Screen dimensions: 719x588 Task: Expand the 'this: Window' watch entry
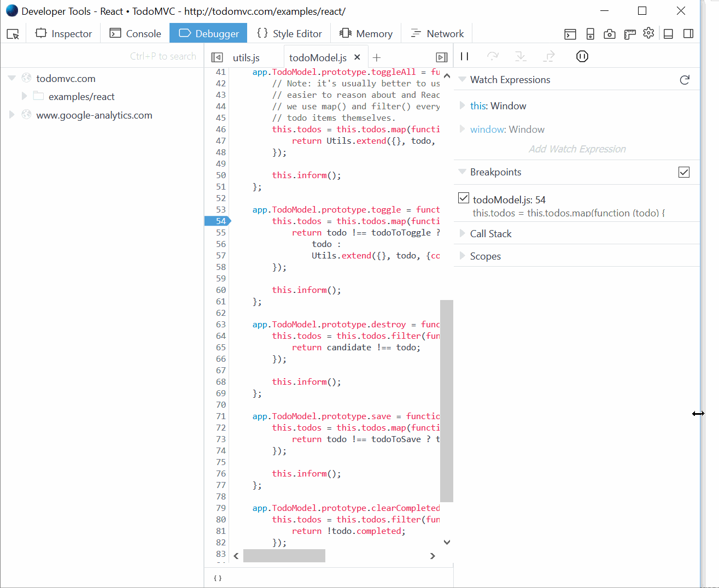coord(463,105)
